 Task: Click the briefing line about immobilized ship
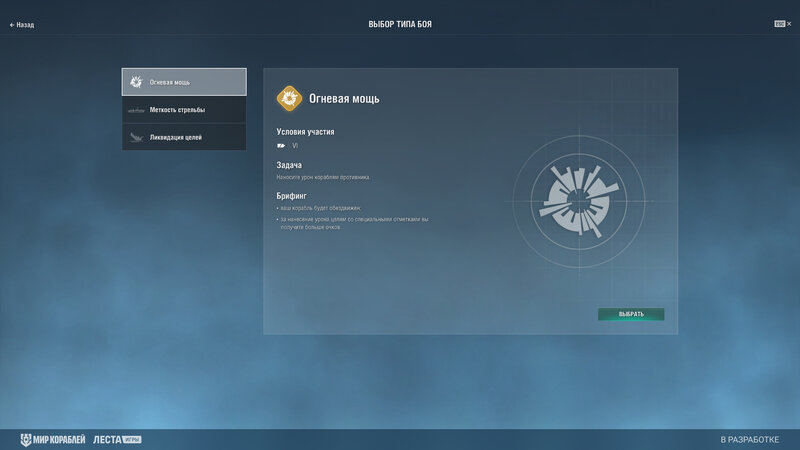320,208
